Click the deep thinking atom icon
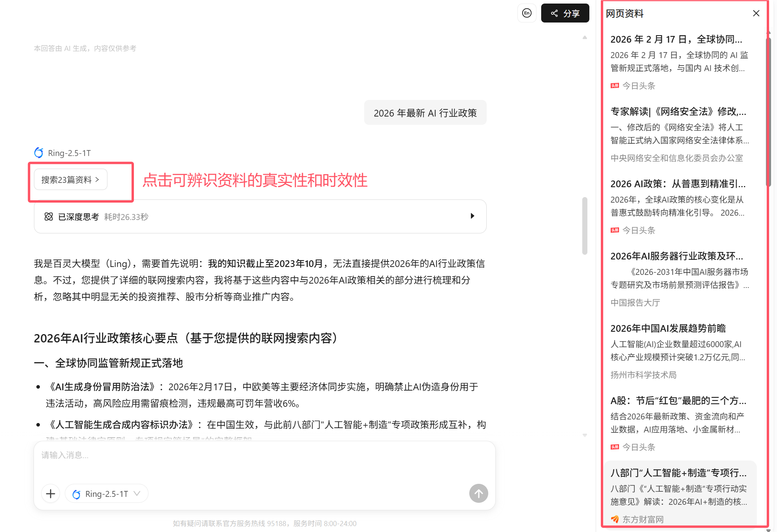 49,216
